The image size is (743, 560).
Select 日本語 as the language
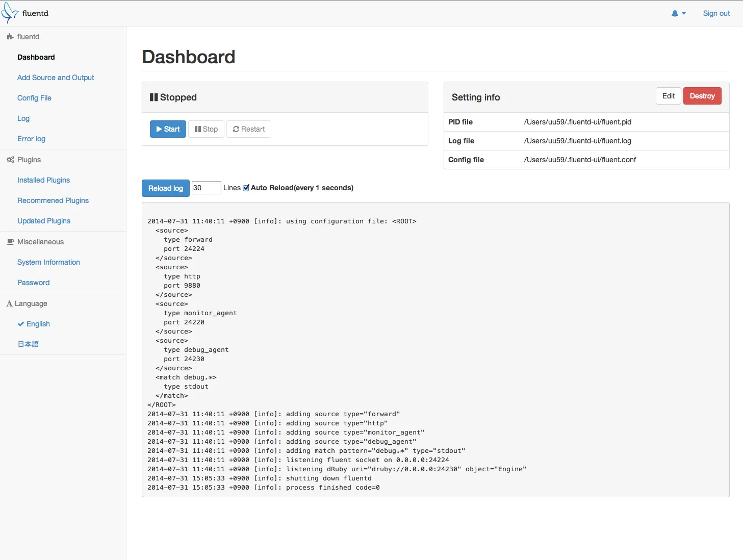(28, 344)
